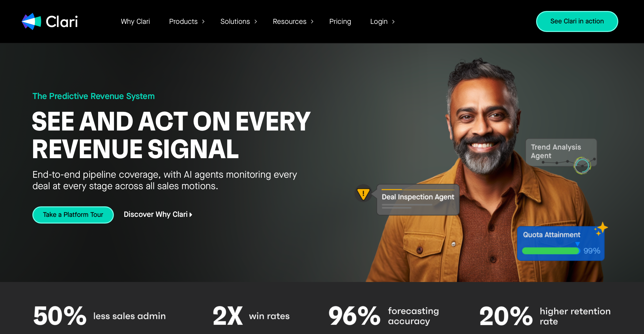Screen dimensions: 644x334
Task: Click the See Clari in action button
Action: tap(577, 21)
